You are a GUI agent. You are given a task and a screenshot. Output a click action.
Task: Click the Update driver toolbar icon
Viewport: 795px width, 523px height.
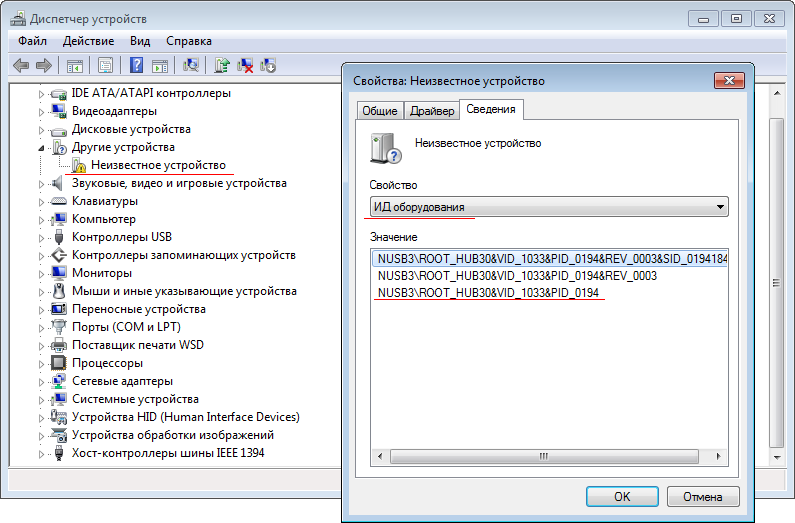[222, 65]
